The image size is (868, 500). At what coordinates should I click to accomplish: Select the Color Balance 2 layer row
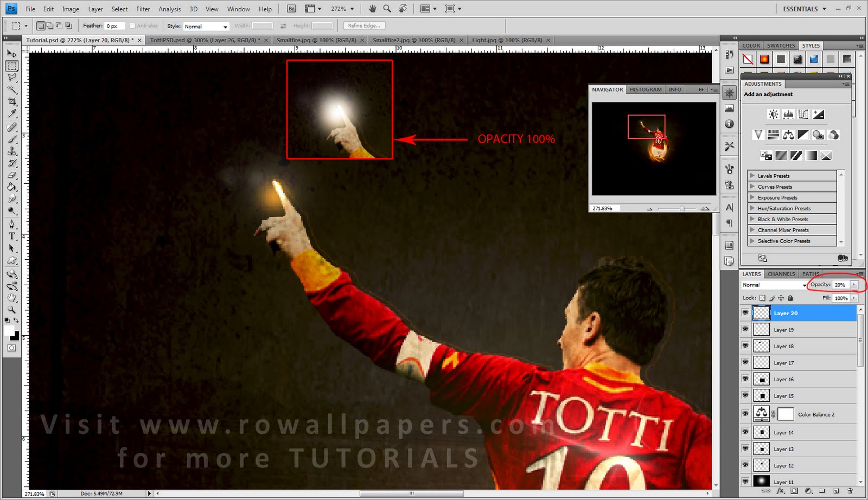click(799, 414)
